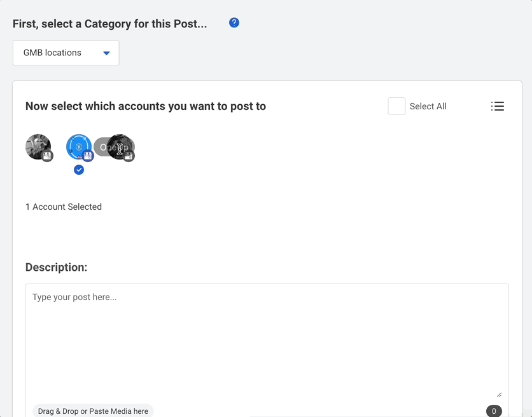Click the blue checkmark under the selected account

(x=79, y=170)
